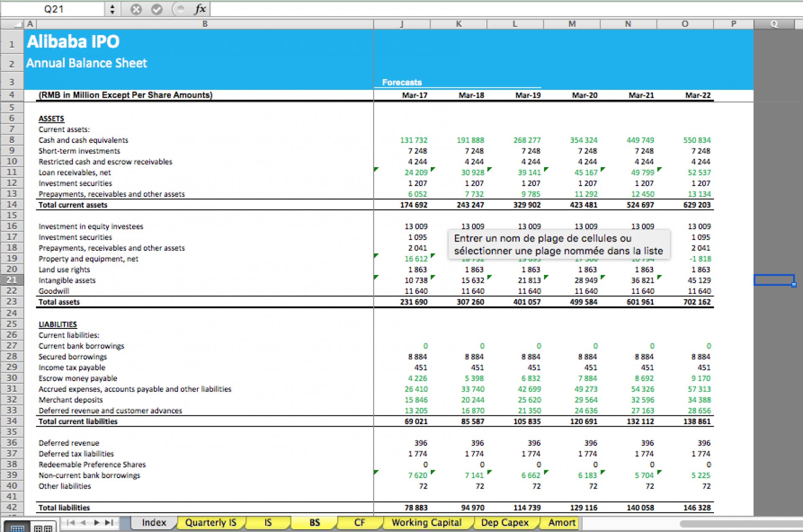Click the Name Box showing Q21
Image resolution: width=803 pixels, height=532 pixels.
[54, 9]
